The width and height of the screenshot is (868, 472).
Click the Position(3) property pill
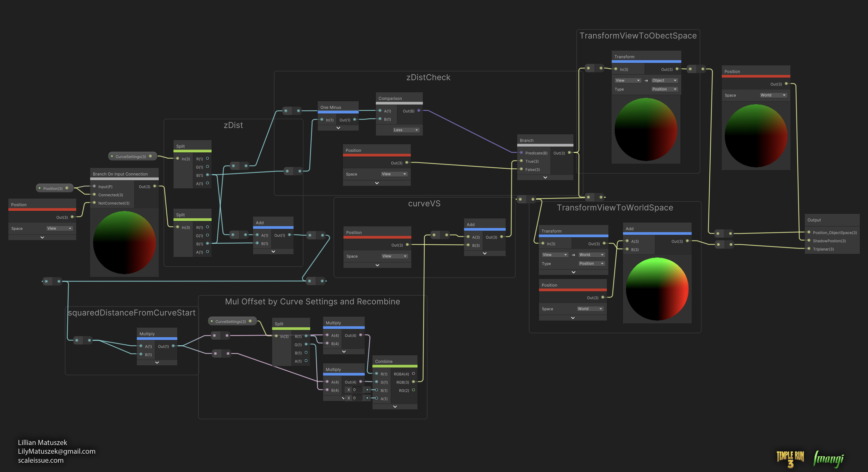(54, 188)
